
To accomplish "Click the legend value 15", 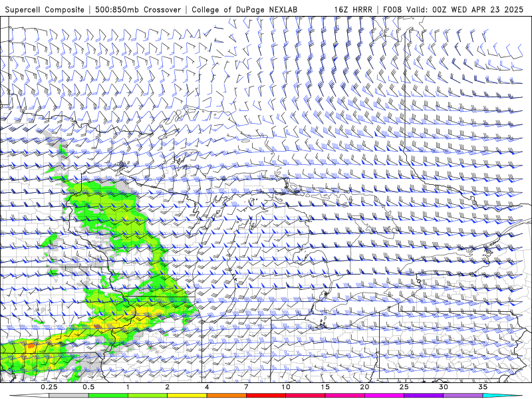I will 325,387.
